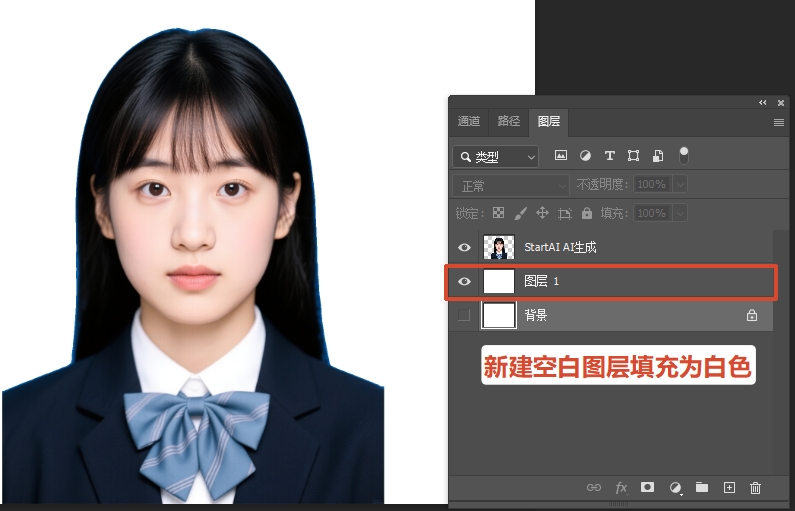Lock transparent pixels checkerboard icon
This screenshot has width=795, height=511.
click(x=497, y=213)
